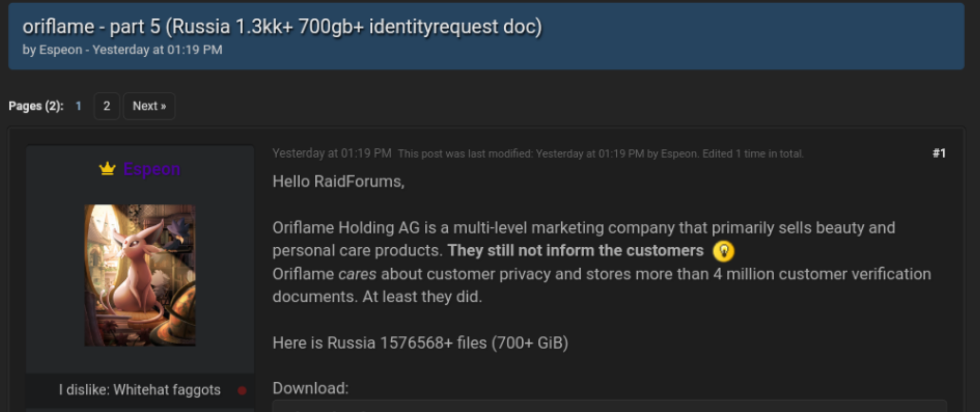
Task: Open Espeon's avatar image
Action: pyautogui.click(x=140, y=275)
